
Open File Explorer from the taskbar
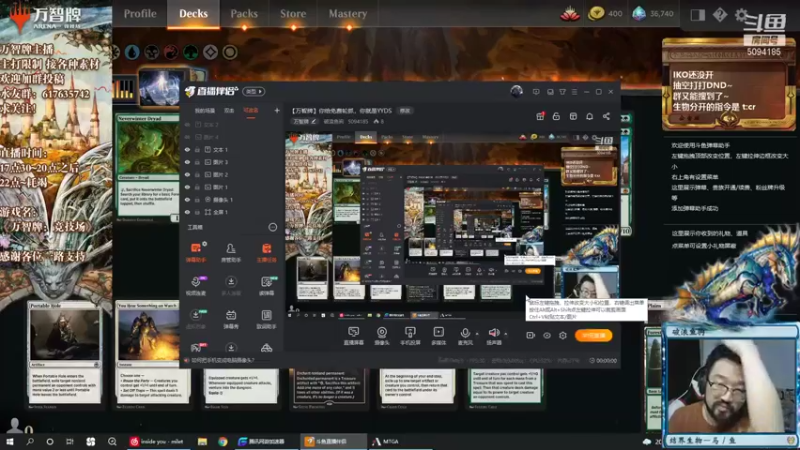(x=203, y=441)
